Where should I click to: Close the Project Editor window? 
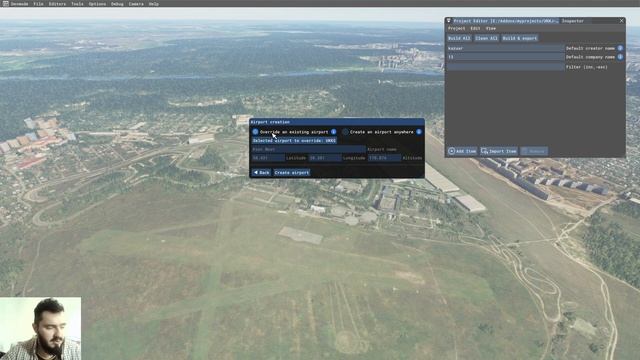[621, 21]
